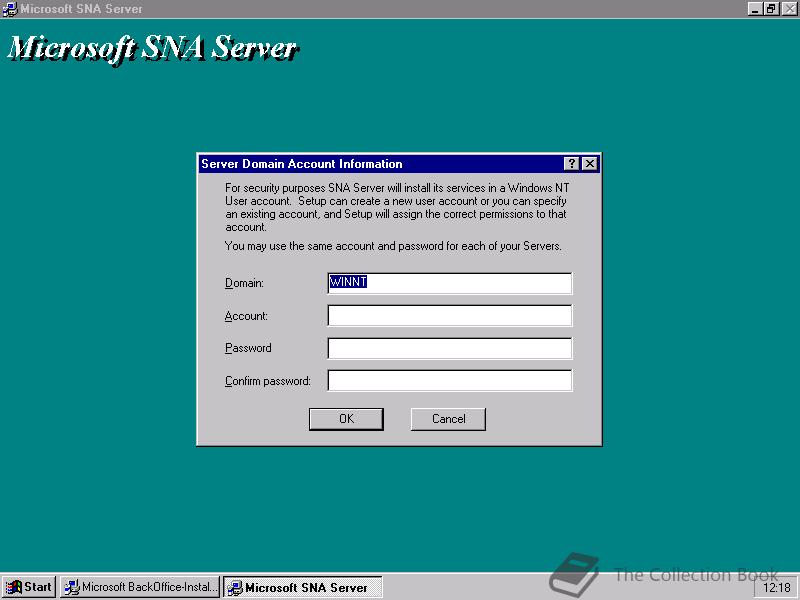Place cursor in the Password field
Image resolution: width=800 pixels, height=600 pixels.
[449, 348]
